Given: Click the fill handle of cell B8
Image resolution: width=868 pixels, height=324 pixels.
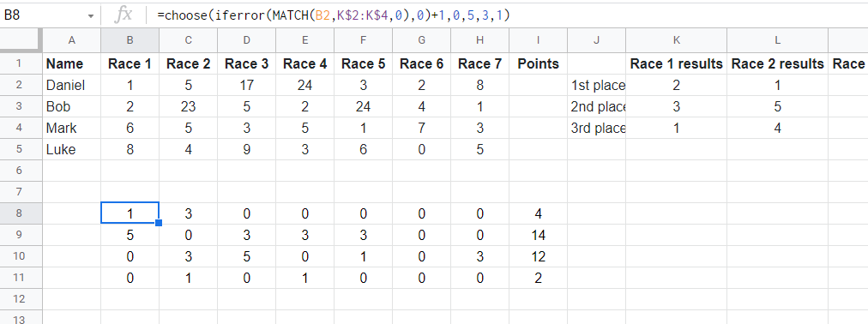Looking at the screenshot, I should point(159,223).
